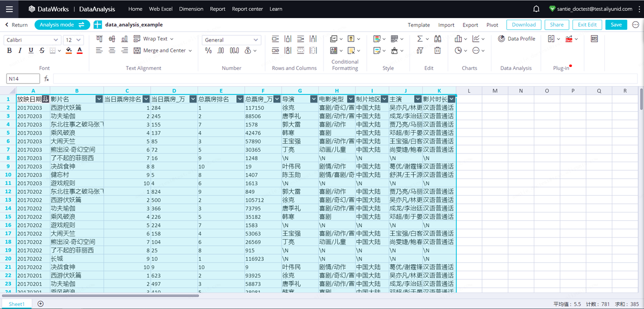Open the Learn menu

click(x=276, y=9)
